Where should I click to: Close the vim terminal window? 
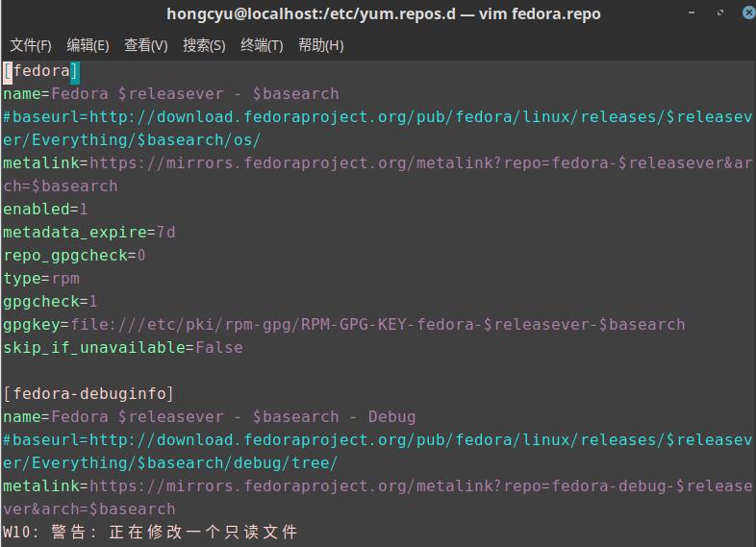pos(748,12)
